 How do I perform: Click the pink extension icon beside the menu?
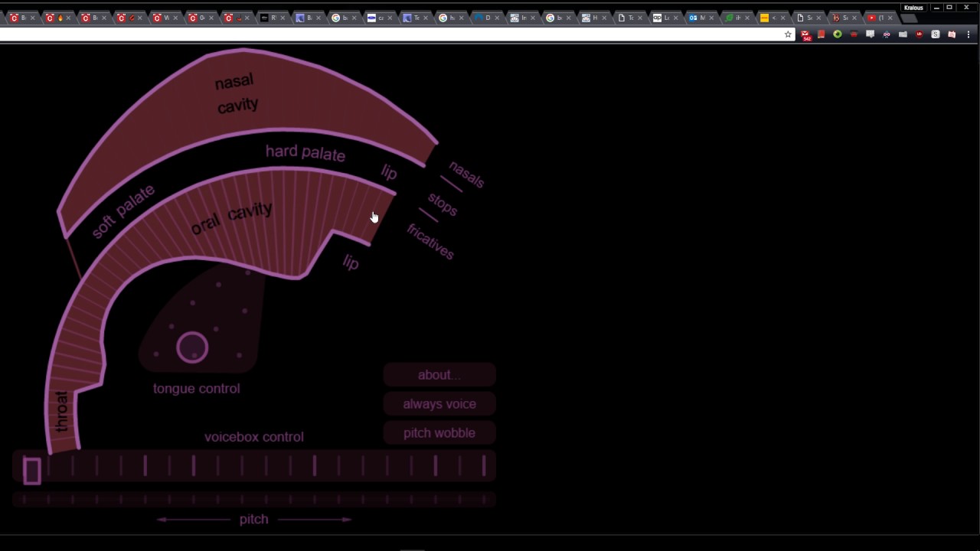952,34
